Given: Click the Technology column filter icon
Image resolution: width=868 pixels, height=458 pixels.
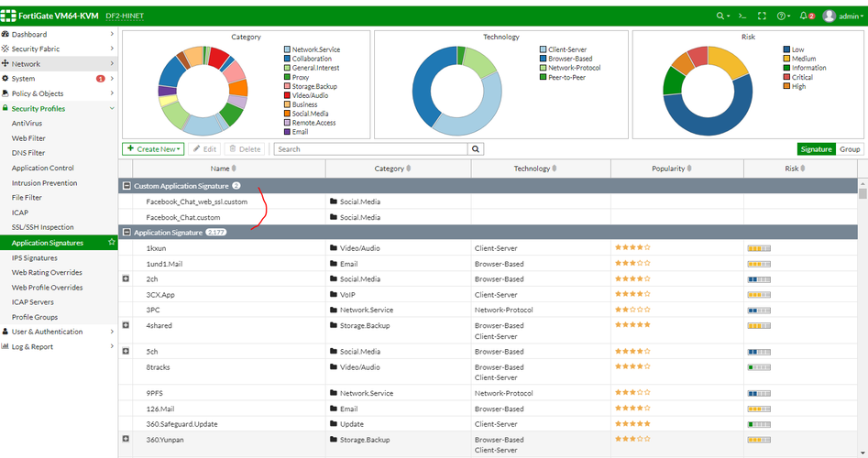Looking at the screenshot, I should coord(555,169).
